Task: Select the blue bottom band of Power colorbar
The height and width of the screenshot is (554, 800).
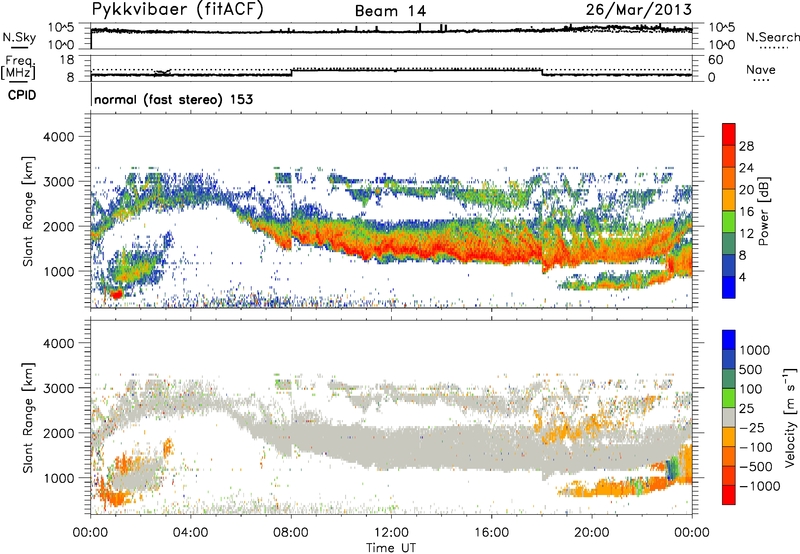Action: [x=729, y=287]
